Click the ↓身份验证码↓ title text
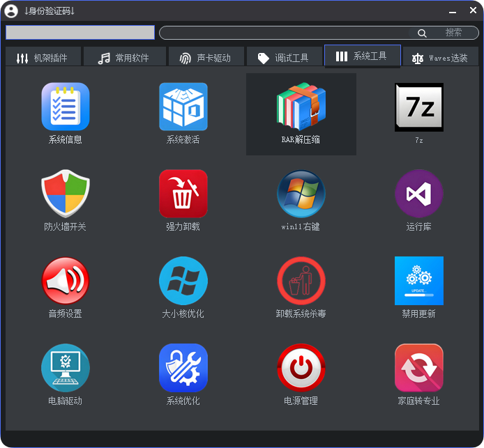484x448 pixels. point(50,11)
